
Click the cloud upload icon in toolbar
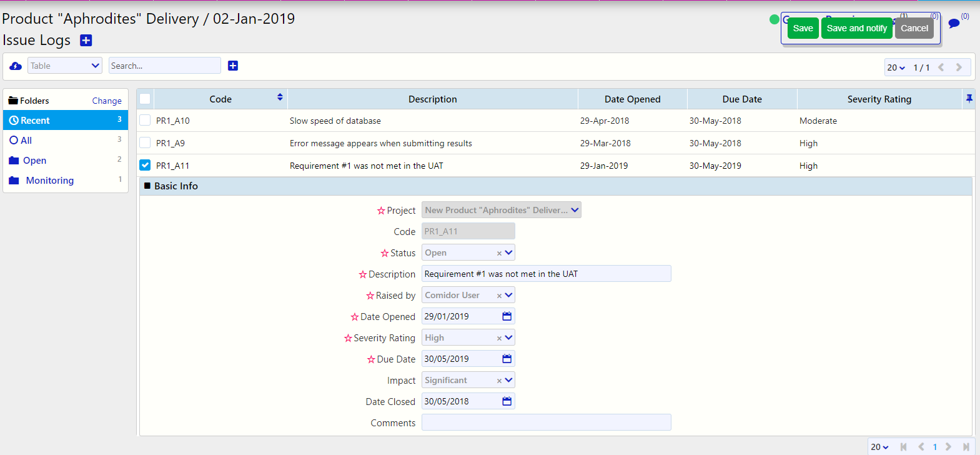pyautogui.click(x=16, y=66)
